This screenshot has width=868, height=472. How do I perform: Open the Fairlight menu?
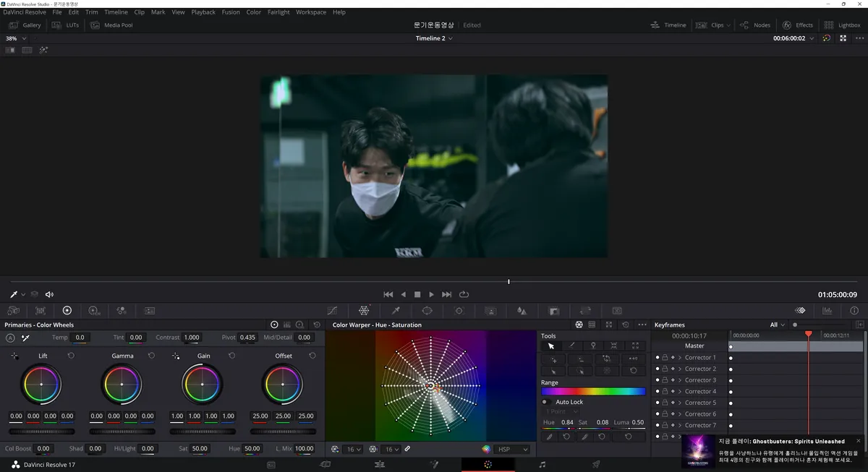(x=278, y=12)
